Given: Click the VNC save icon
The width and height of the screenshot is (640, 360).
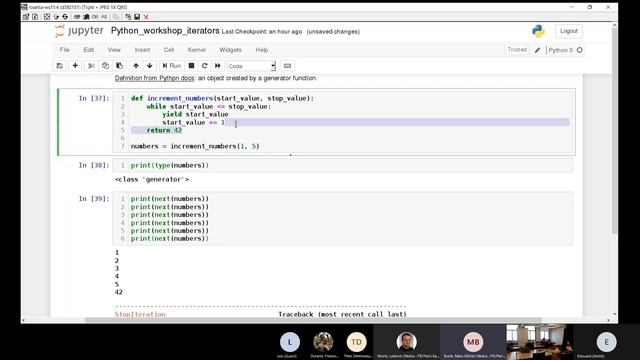Looking at the screenshot, I should [x=137, y=17].
